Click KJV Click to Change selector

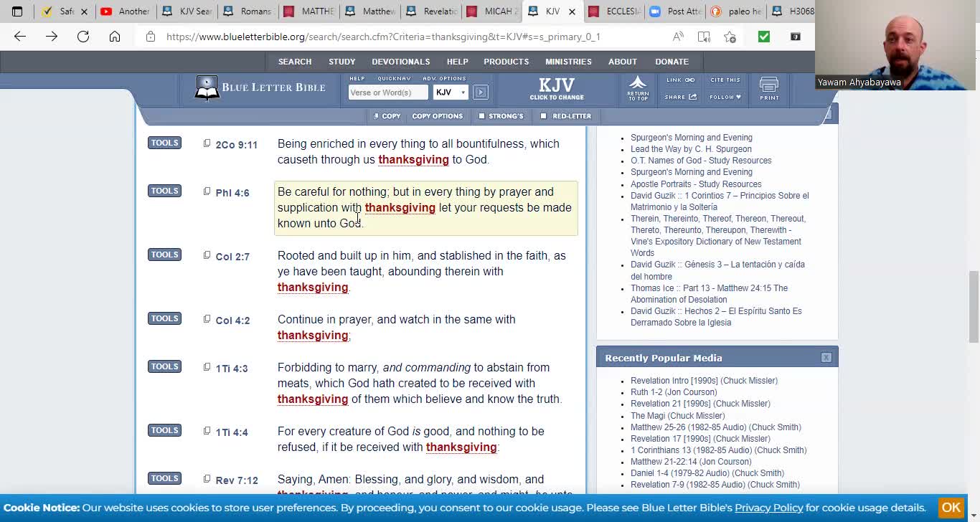(x=557, y=88)
